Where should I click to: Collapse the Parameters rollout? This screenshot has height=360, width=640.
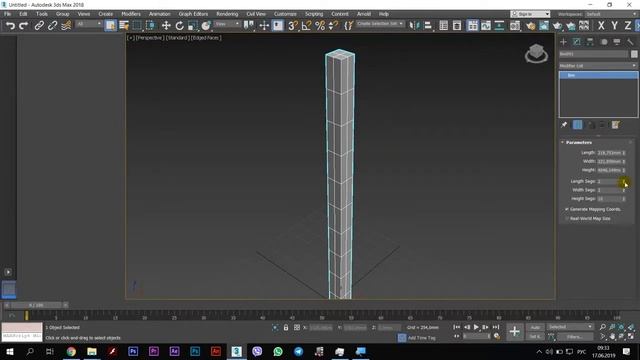(x=562, y=142)
